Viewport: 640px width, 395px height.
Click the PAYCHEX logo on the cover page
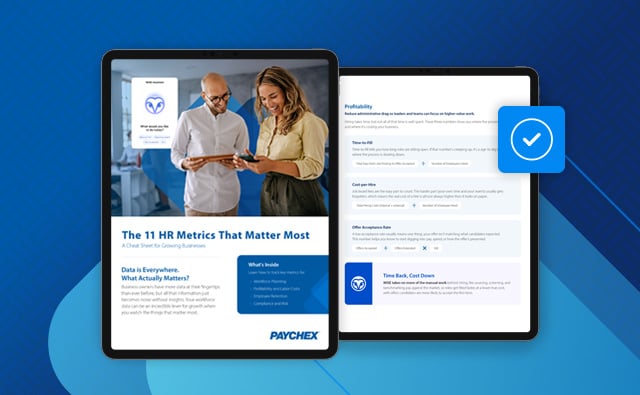294,335
